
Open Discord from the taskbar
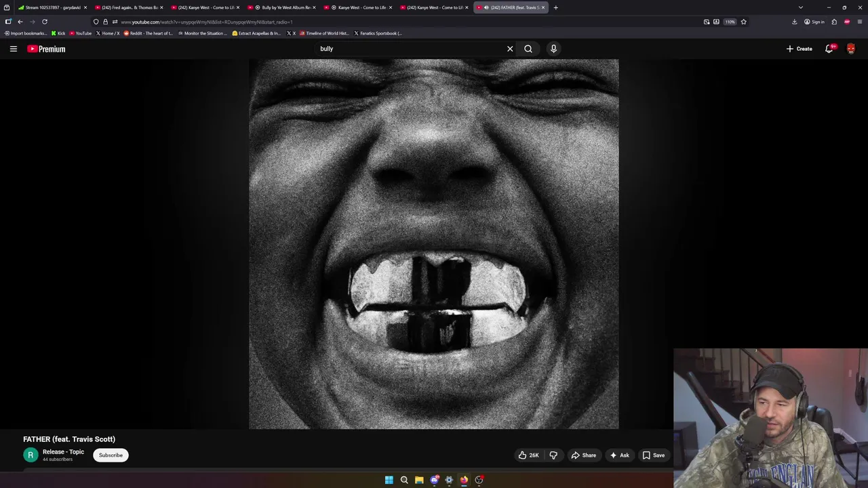434,480
